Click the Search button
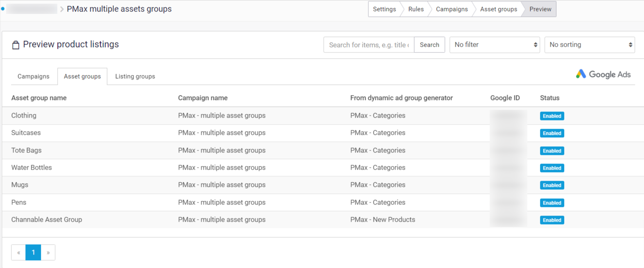 (x=429, y=45)
